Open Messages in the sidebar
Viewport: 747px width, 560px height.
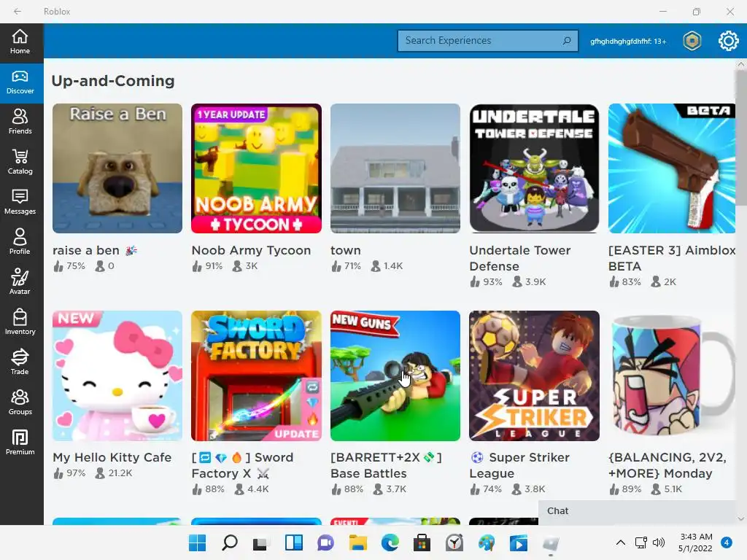[20, 203]
